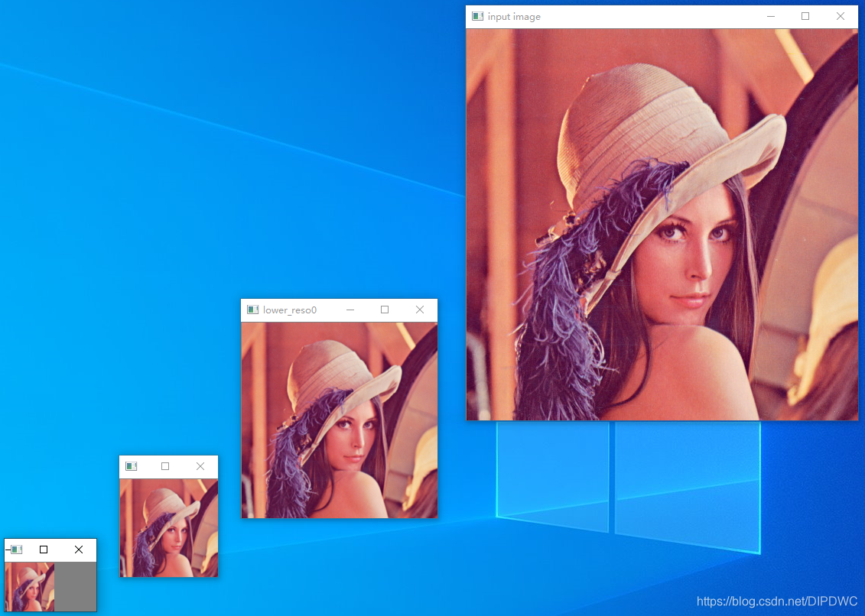Image resolution: width=865 pixels, height=616 pixels.
Task: Click the "input image" title text
Action: pyautogui.click(x=514, y=17)
